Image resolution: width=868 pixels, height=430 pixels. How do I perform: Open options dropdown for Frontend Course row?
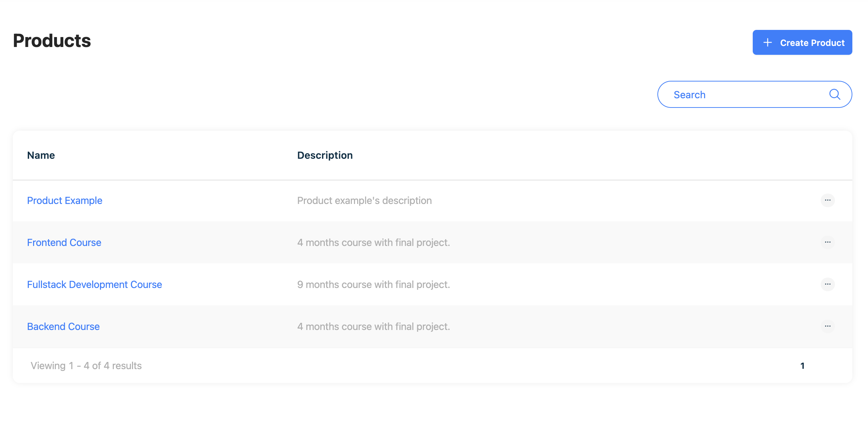[828, 242]
